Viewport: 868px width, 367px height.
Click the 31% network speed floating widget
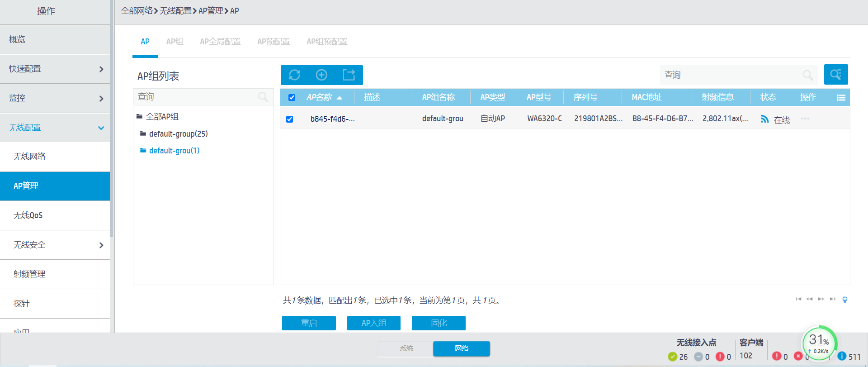click(x=819, y=344)
